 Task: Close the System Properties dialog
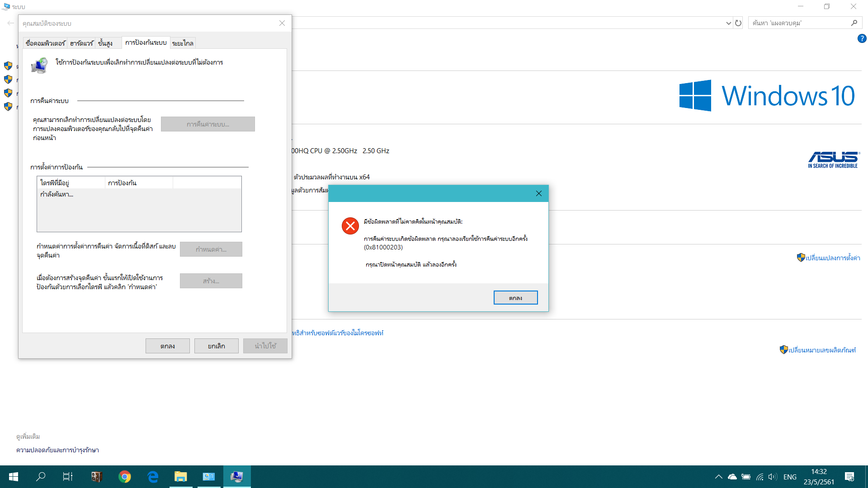coord(282,23)
